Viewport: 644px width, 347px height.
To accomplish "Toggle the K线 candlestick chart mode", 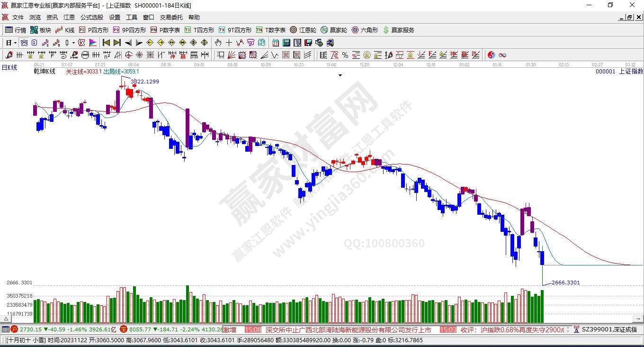I will click(x=65, y=30).
